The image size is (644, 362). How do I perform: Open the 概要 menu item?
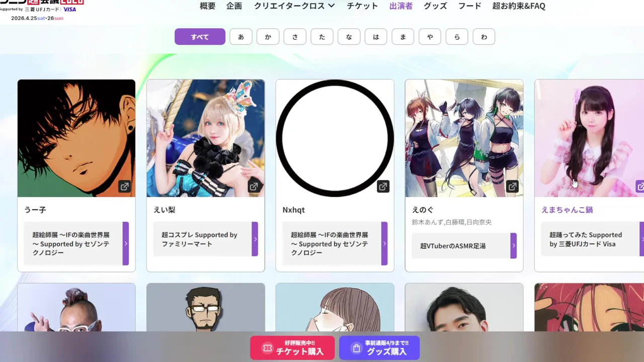208,6
